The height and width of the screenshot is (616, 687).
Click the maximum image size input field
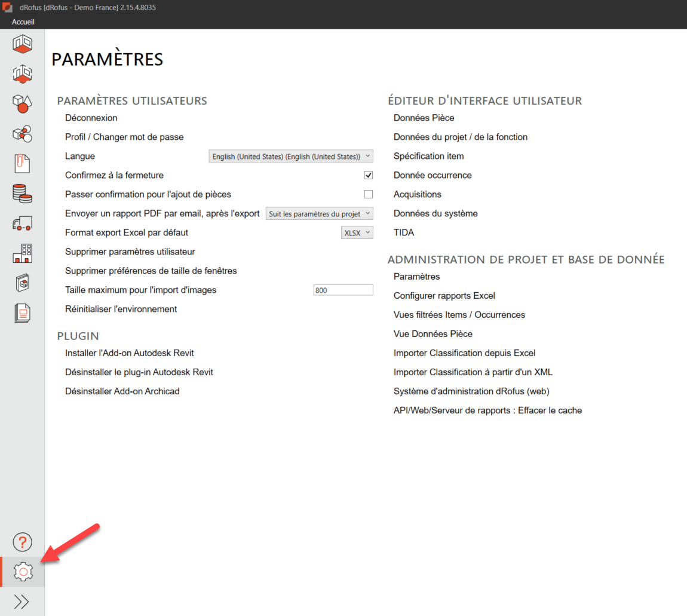coord(343,290)
